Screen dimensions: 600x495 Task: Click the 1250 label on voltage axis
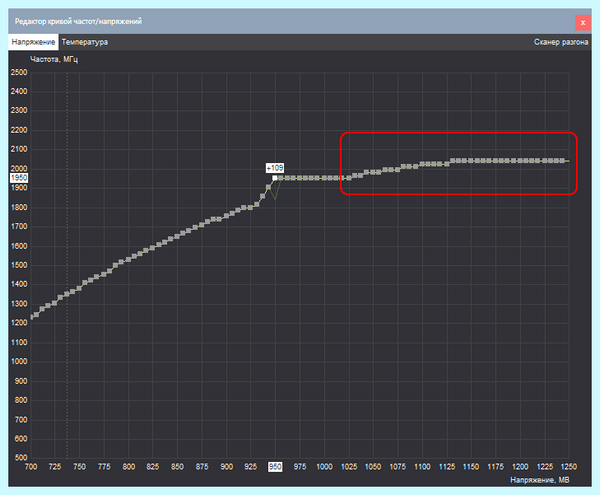[x=569, y=467]
